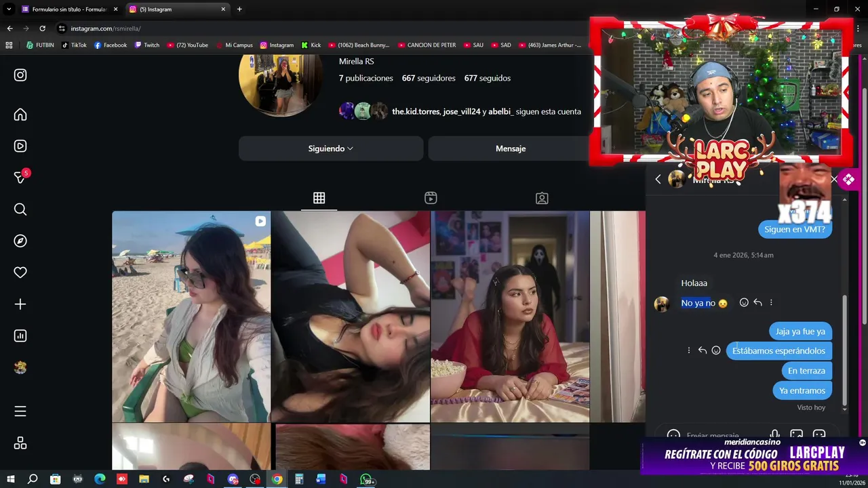Open the tab search dropdown arrow

(9, 9)
